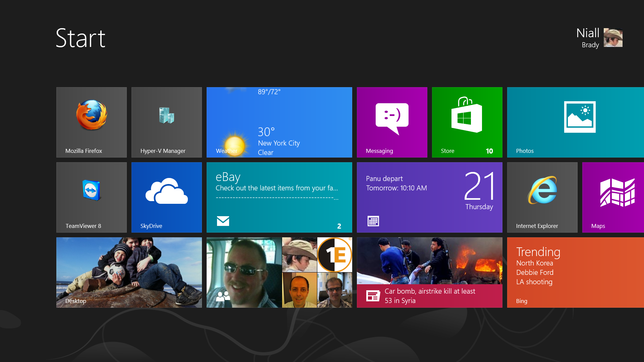Launch Hyper-V Manager tile

[x=167, y=122]
